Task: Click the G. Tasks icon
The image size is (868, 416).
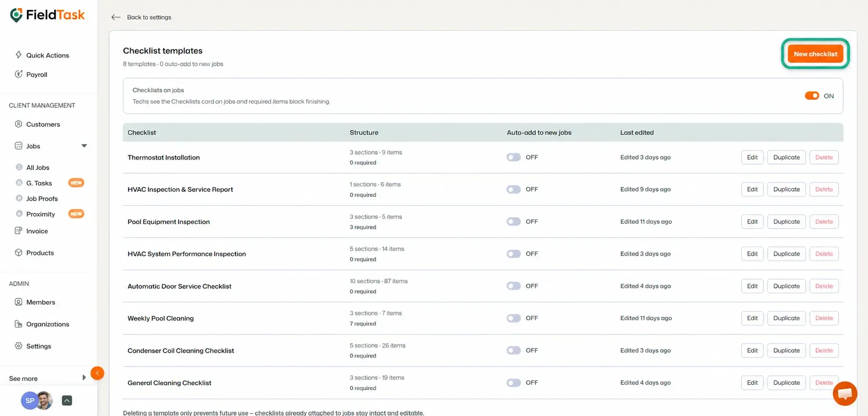Action: tap(19, 183)
